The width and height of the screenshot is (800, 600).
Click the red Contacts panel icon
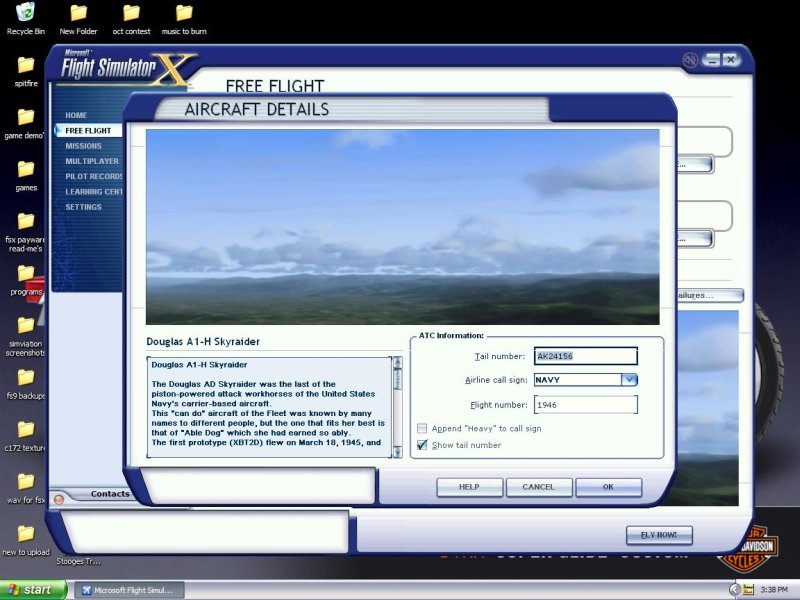point(58,497)
